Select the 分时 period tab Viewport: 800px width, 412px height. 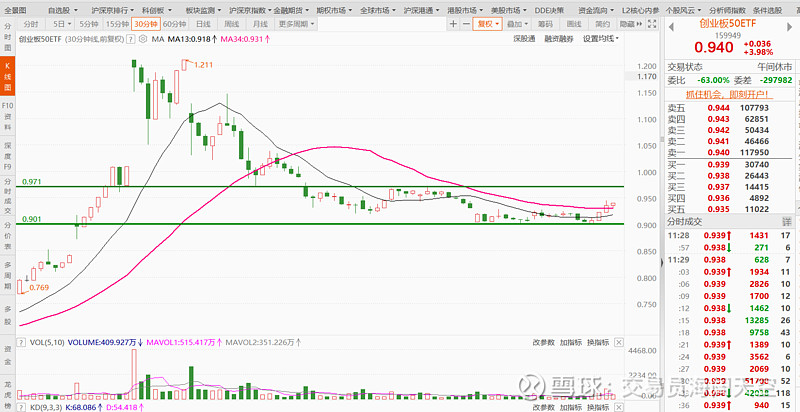[x=31, y=23]
